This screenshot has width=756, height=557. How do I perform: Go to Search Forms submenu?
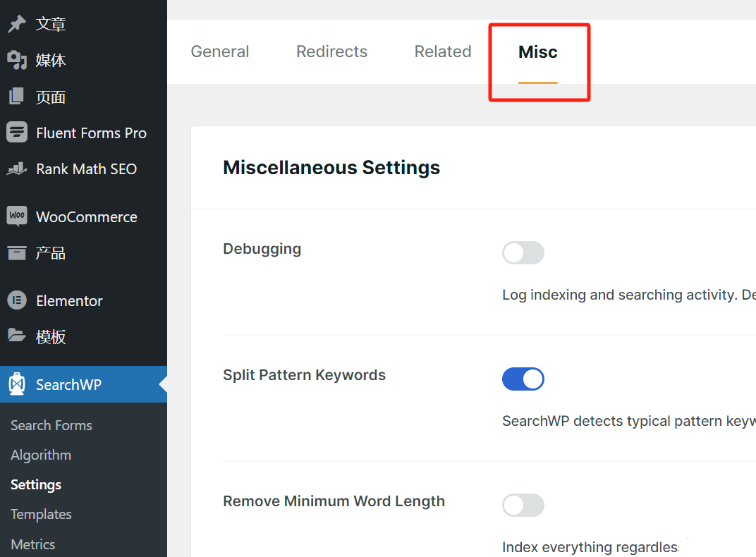click(x=51, y=425)
